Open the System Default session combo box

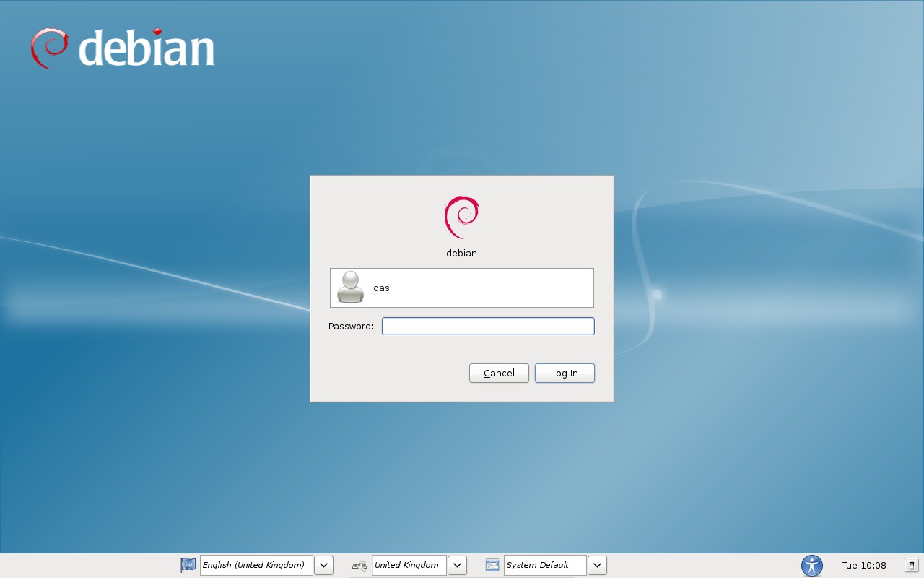tap(545, 565)
